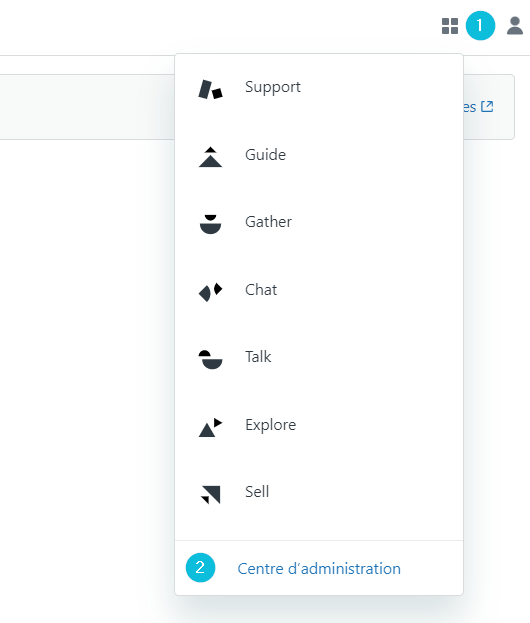530x623 pixels.
Task: Choose Gather in the product list
Action: coord(268,222)
